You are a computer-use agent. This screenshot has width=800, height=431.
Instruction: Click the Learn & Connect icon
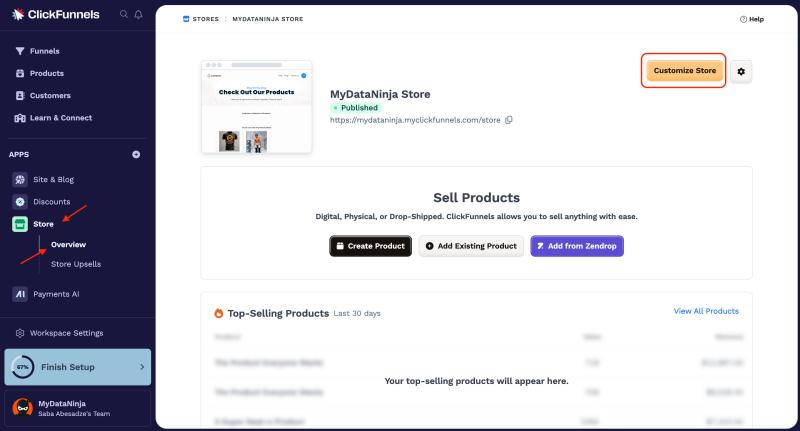click(20, 118)
